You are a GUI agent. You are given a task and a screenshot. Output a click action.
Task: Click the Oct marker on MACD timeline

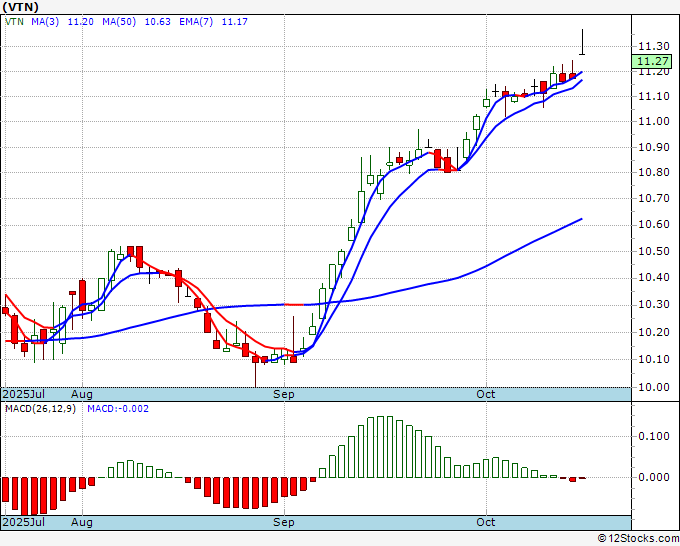point(485,522)
